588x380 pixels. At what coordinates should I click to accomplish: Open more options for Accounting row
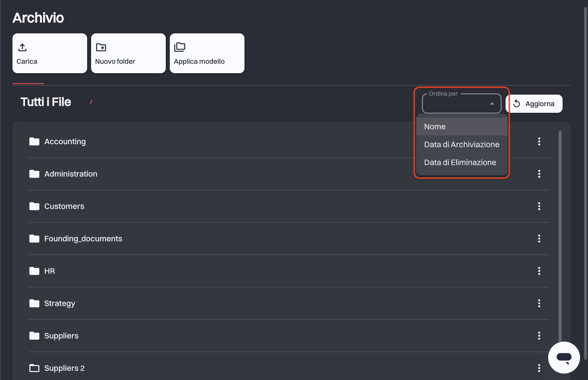(x=539, y=141)
